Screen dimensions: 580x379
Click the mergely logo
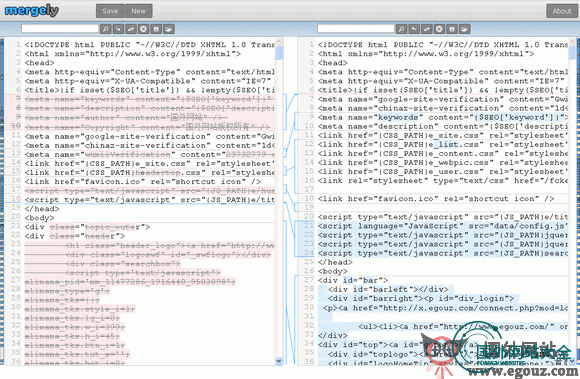coord(31,11)
